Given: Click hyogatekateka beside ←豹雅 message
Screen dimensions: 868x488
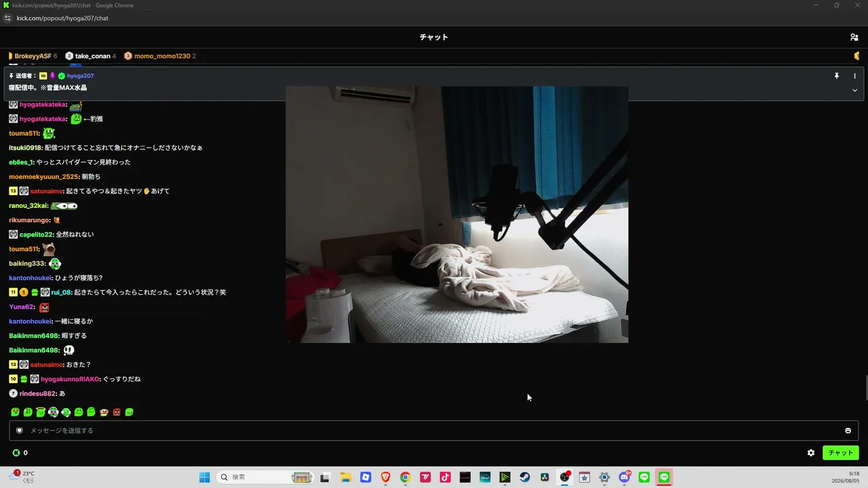Looking at the screenshot, I should [43, 119].
